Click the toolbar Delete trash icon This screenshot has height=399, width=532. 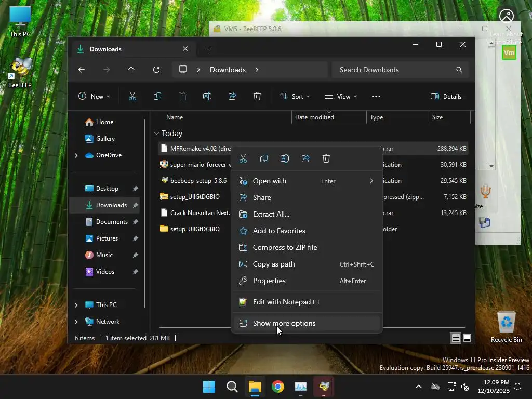(x=257, y=96)
